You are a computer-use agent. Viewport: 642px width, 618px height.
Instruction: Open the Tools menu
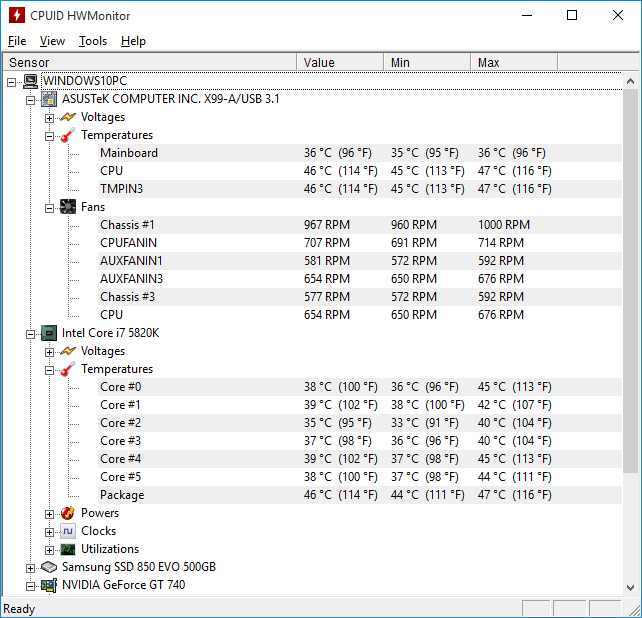(x=93, y=41)
